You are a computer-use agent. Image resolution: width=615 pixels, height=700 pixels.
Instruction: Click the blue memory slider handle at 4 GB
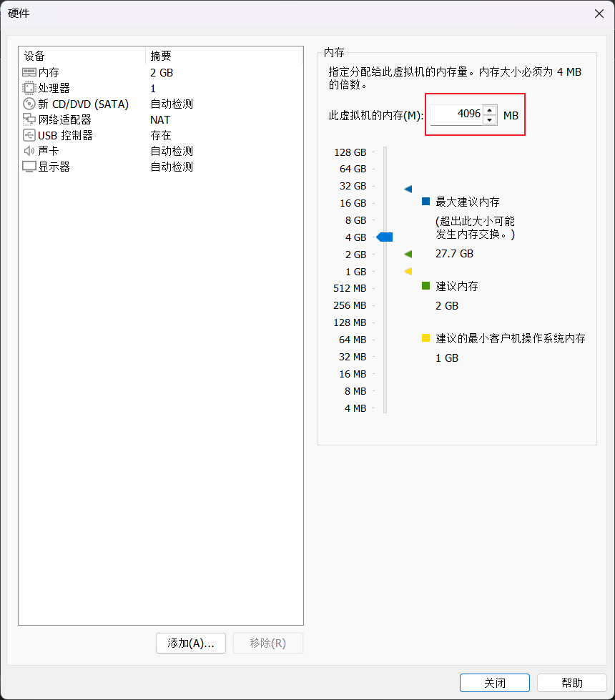coord(385,237)
